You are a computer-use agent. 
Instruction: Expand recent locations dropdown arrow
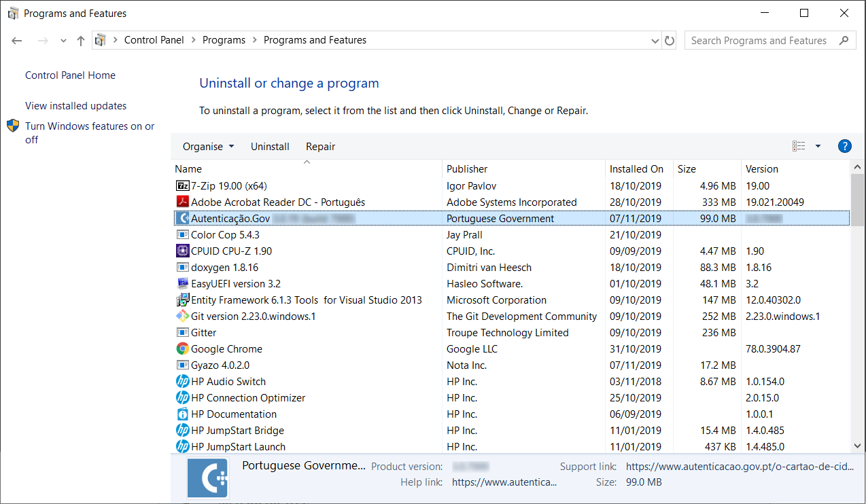click(63, 41)
